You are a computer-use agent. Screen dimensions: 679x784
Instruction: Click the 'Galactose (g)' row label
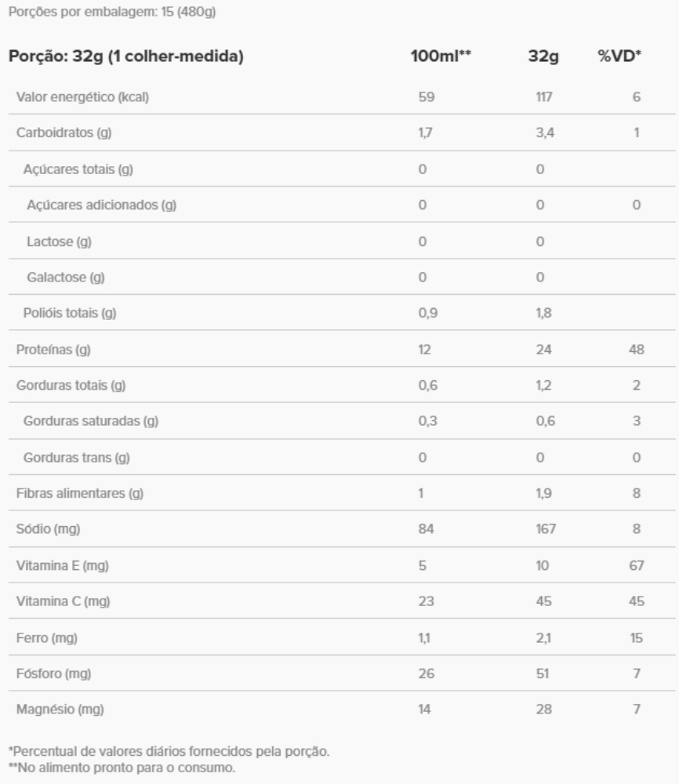[66, 278]
